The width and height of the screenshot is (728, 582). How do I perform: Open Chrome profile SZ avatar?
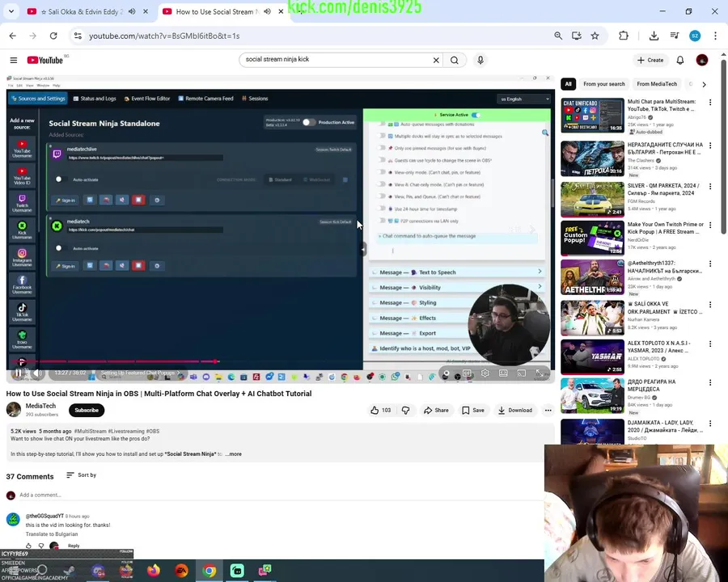[x=695, y=36]
